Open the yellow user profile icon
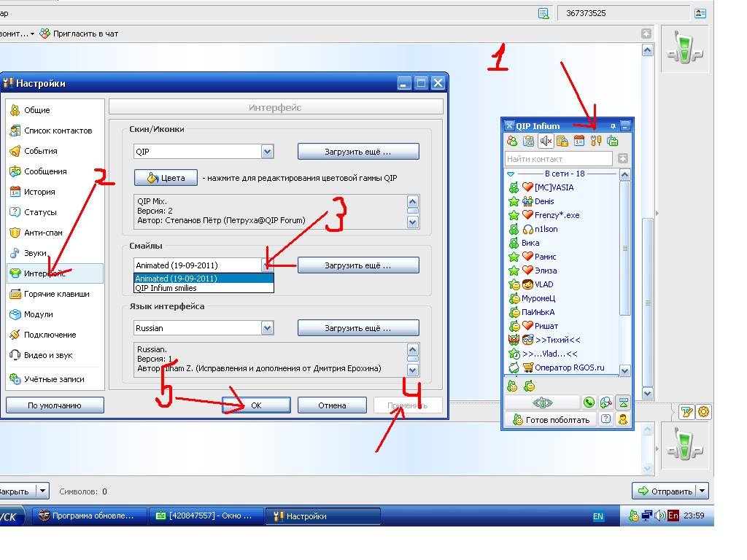The height and width of the screenshot is (560, 747). (x=623, y=419)
